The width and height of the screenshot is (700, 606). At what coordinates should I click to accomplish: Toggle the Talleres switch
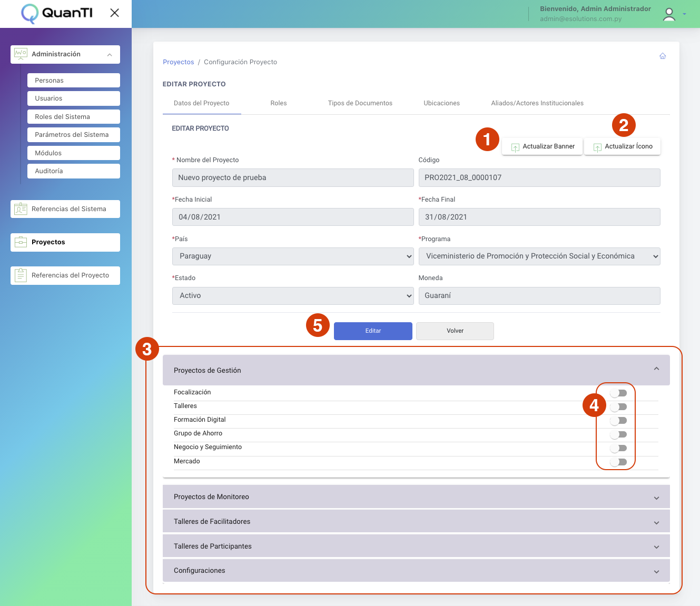click(x=618, y=407)
